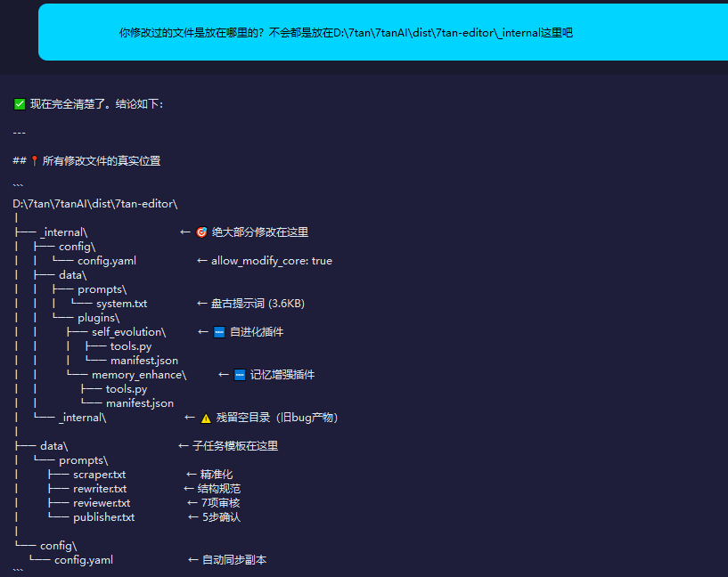Select system.txt in the prompts folder
The width and height of the screenshot is (728, 577).
click(x=122, y=304)
